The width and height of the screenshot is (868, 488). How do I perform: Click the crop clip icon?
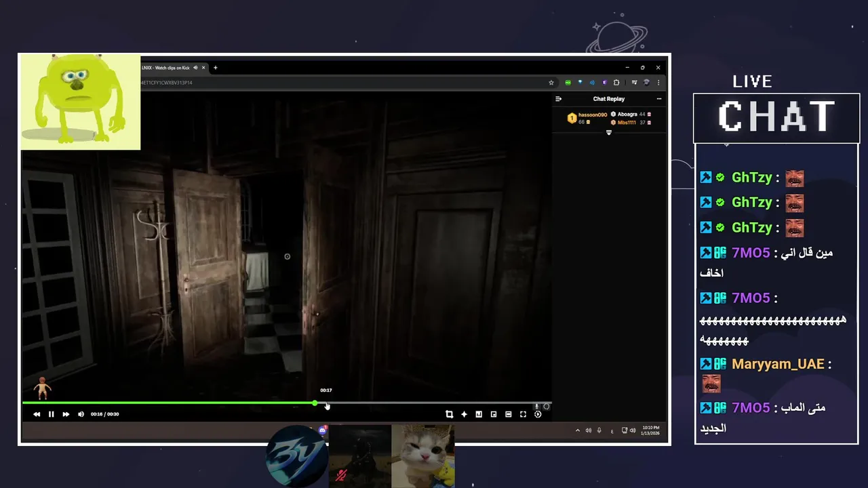coord(449,414)
